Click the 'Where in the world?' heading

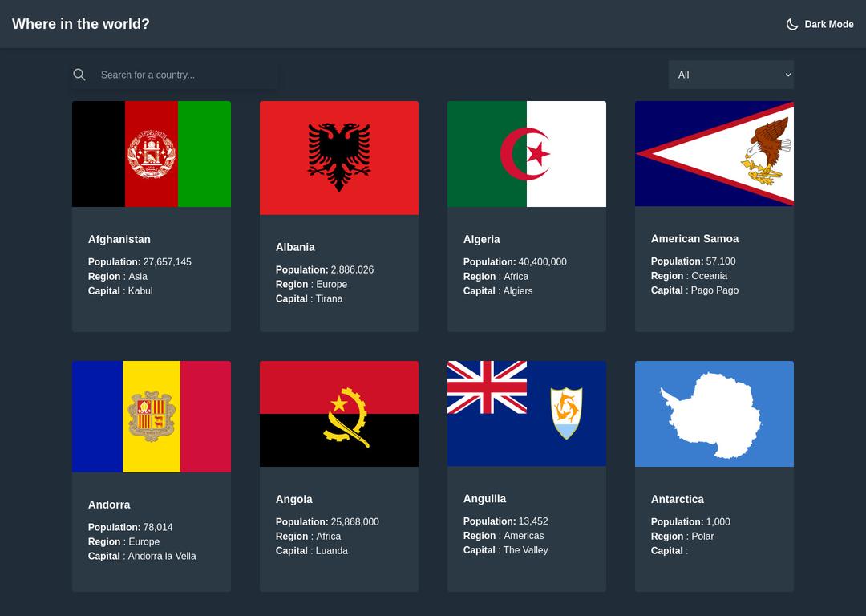pyautogui.click(x=81, y=24)
